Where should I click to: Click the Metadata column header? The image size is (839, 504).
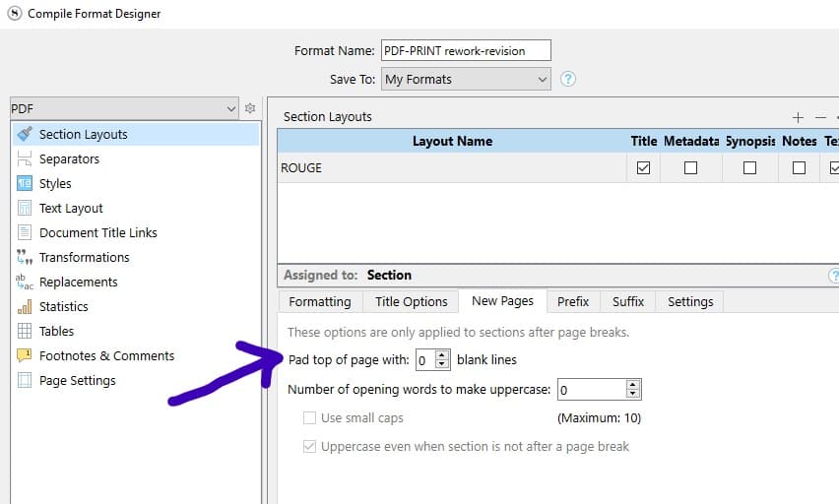point(691,141)
